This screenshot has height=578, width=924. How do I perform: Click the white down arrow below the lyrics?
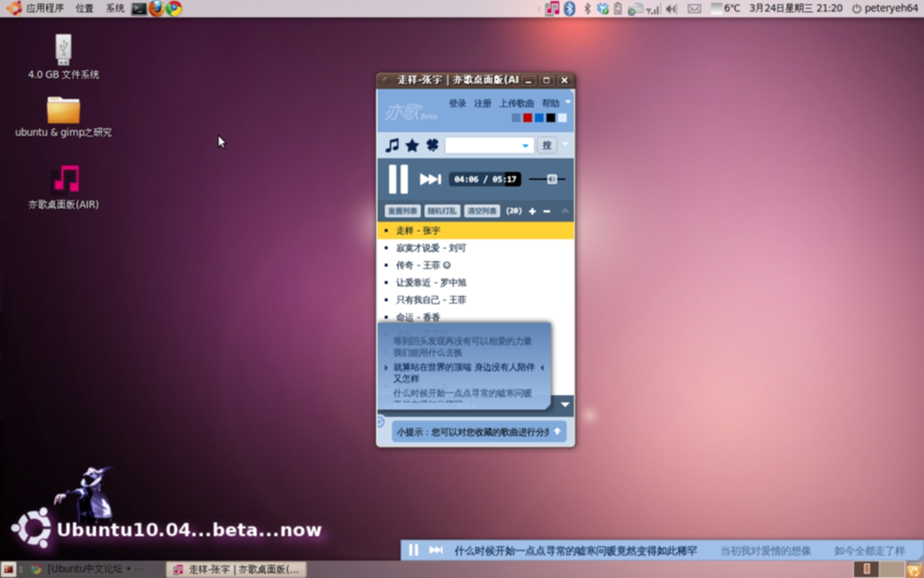click(x=565, y=405)
